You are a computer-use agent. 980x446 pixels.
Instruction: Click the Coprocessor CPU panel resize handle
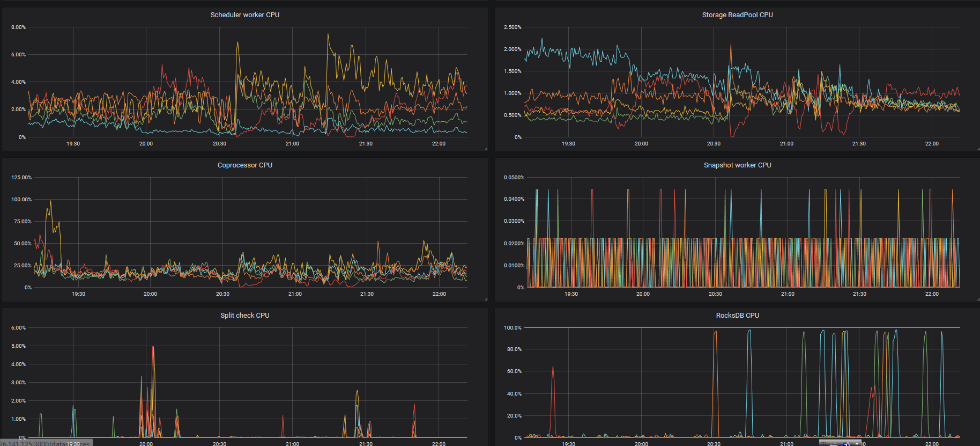(x=486, y=299)
